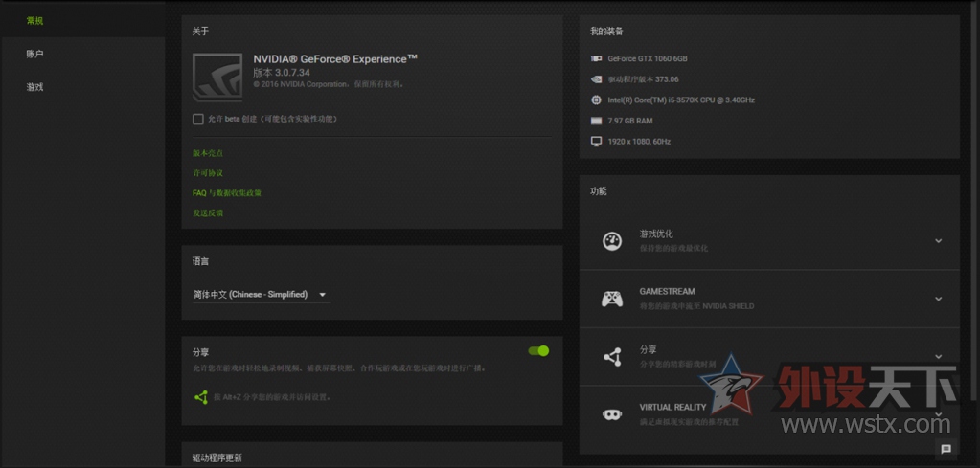Expand the 游戏优化 feature chevron
This screenshot has width=980, height=468.
938,241
